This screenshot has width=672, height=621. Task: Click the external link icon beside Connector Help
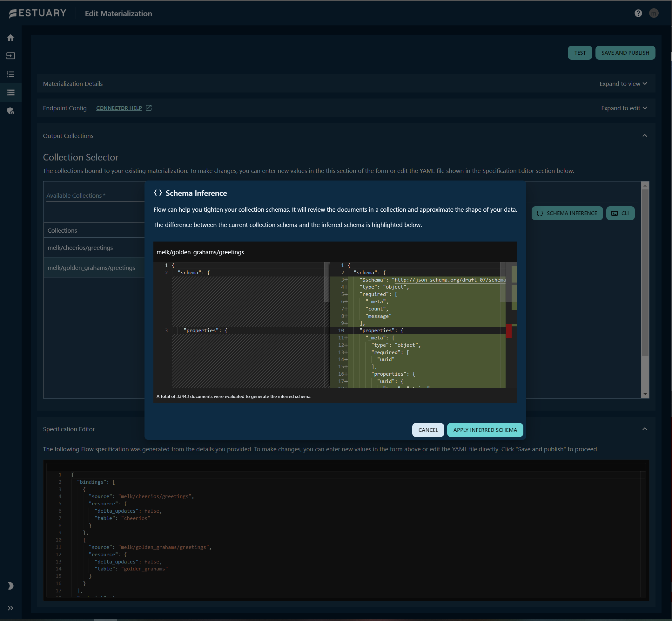(148, 108)
